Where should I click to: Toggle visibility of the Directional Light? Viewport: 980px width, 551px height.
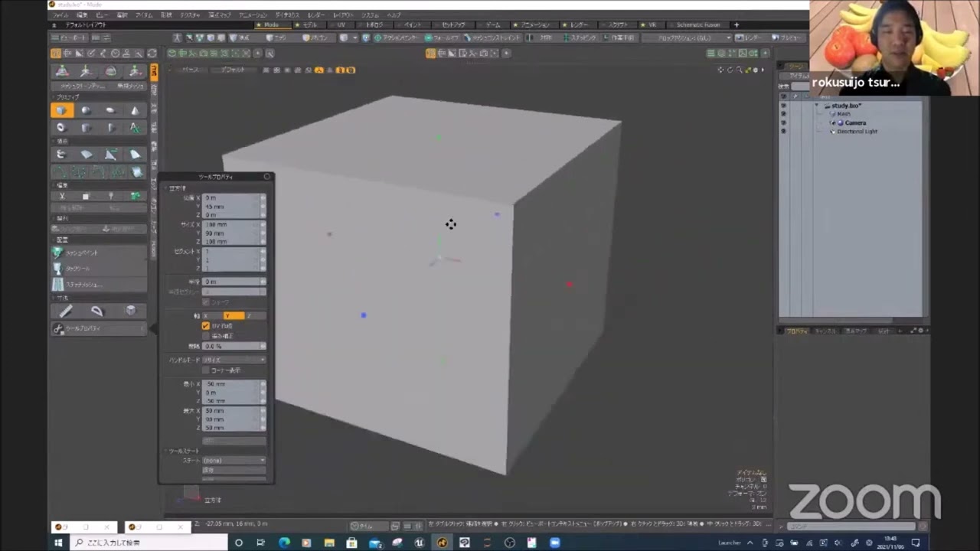pyautogui.click(x=782, y=132)
